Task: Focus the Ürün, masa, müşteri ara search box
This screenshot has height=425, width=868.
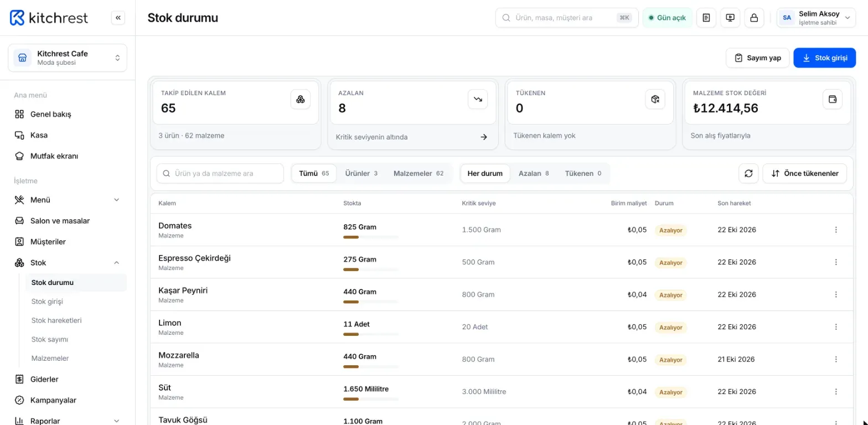Action: pyautogui.click(x=567, y=18)
